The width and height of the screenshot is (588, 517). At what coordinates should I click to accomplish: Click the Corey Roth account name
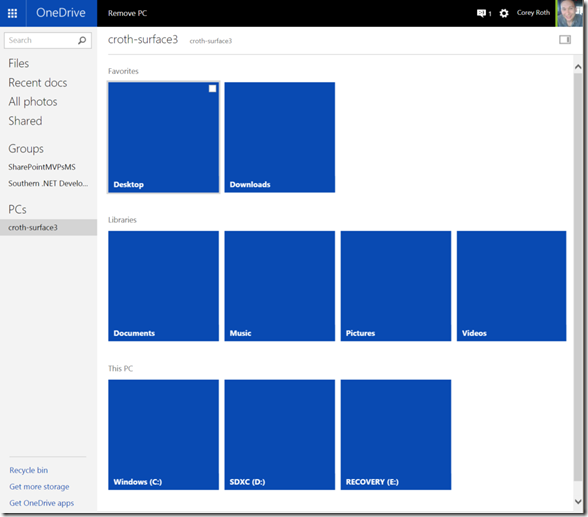[x=533, y=12]
